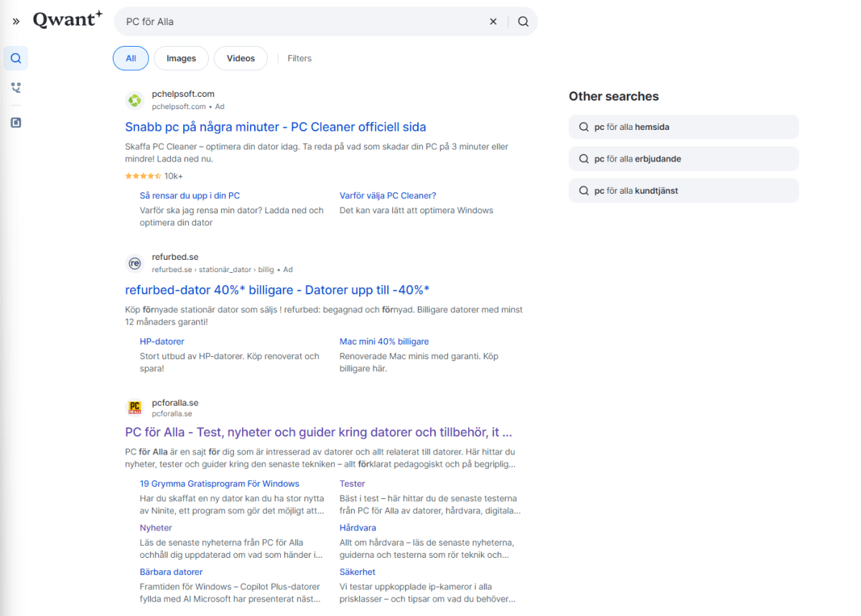This screenshot has width=861, height=616.
Task: Click the PC för Alla site favicon
Action: click(x=134, y=409)
